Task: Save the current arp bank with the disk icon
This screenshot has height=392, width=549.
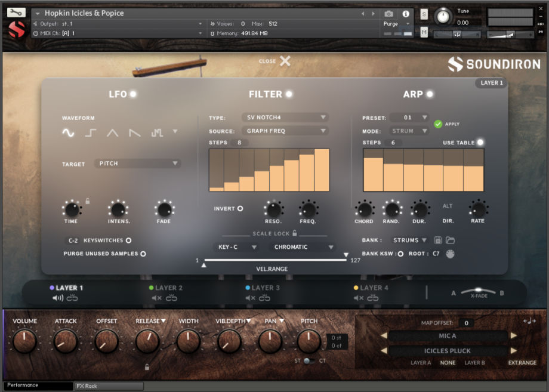Action: coord(439,240)
